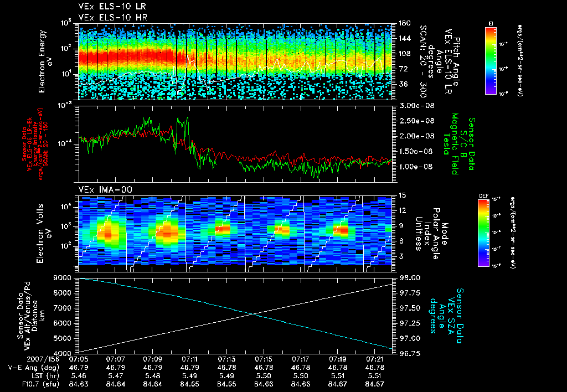567x392 pixels.
Task: Click the 07:09 time tick label
Action: [x=152, y=359]
